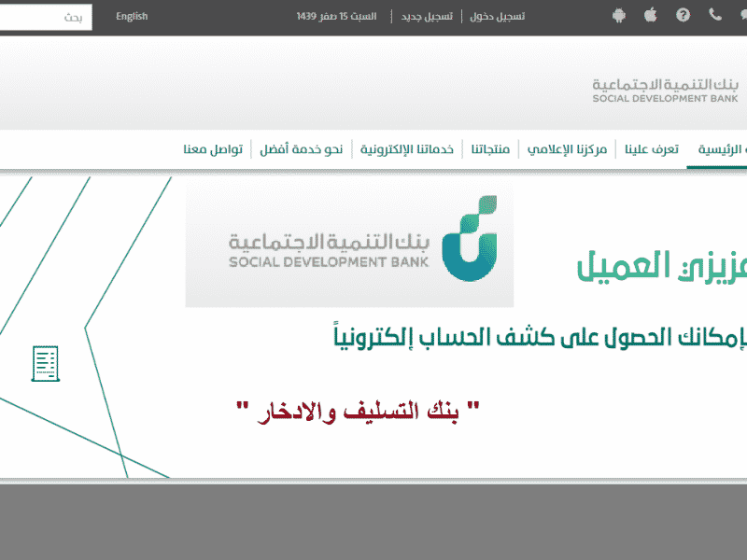Open the Apple app download icon

point(650,15)
